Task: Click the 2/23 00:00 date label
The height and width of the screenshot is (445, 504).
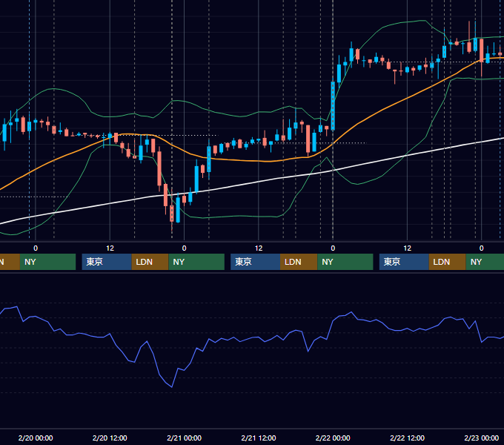Action: point(482,438)
